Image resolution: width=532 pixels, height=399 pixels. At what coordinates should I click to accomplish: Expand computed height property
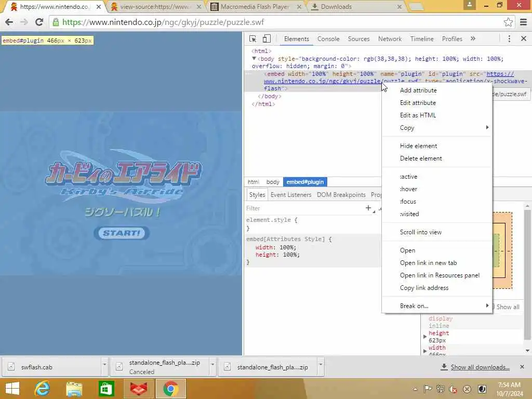click(425, 337)
